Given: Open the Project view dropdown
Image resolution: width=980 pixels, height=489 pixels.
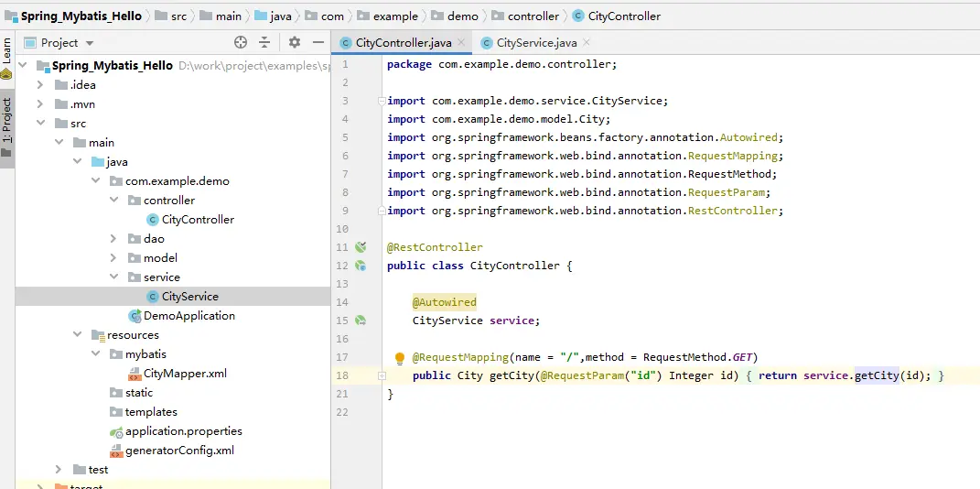Looking at the screenshot, I should [89, 43].
